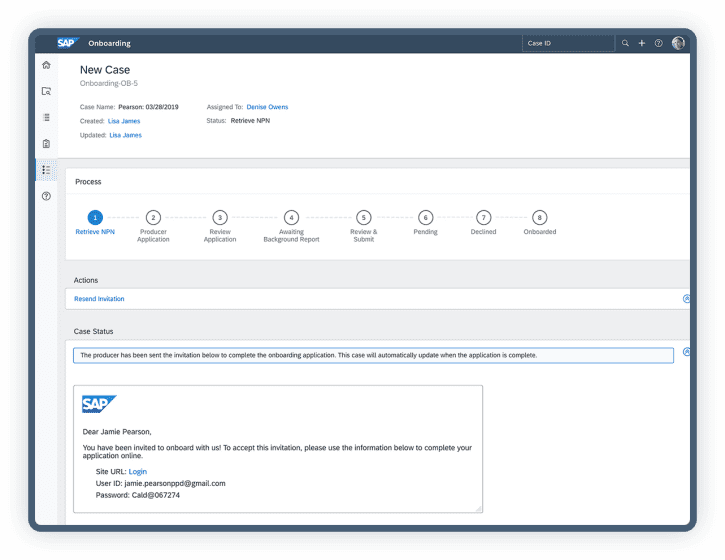Viewport: 725px width, 560px height.
Task: Select step 5 Review & Submit
Action: coord(363,226)
